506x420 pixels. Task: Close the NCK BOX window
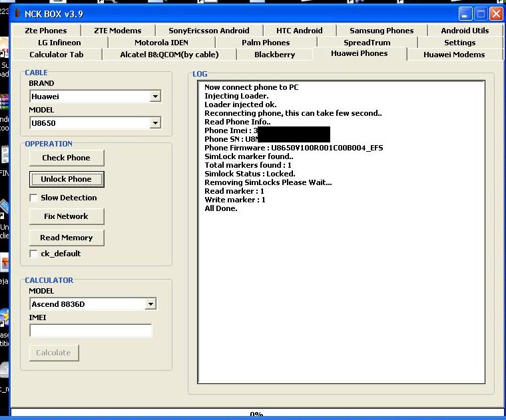click(497, 13)
